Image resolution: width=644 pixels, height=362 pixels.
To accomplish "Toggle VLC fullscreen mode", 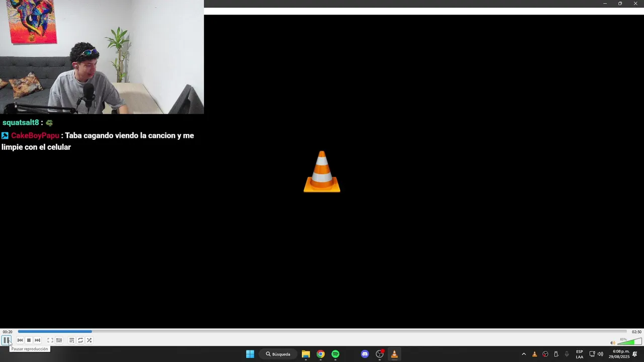I will pos(50,340).
